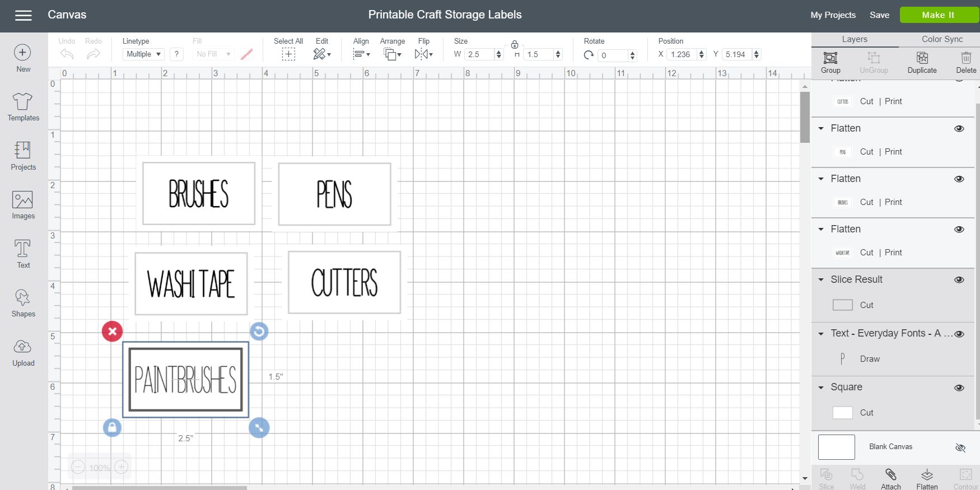Viewport: 980px width, 490px height.
Task: Click the resize handle on selected label
Action: tap(259, 428)
